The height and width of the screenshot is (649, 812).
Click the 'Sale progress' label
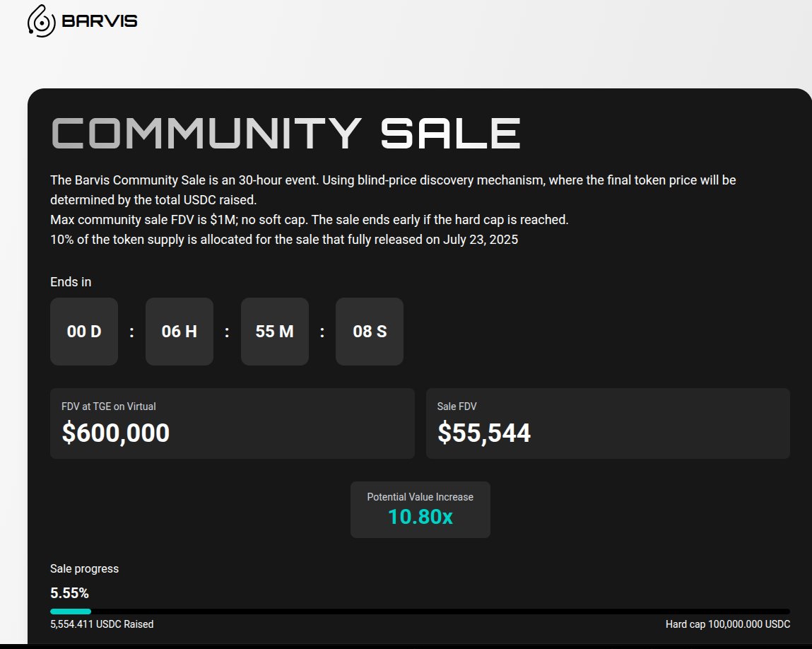point(84,568)
